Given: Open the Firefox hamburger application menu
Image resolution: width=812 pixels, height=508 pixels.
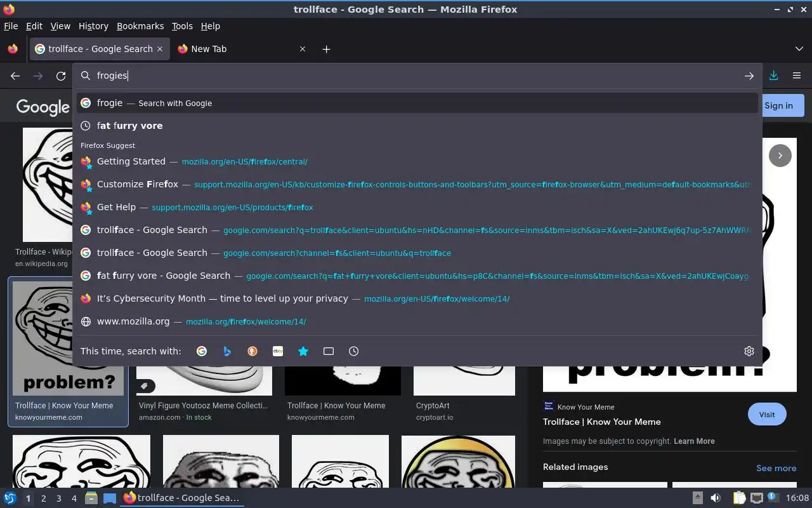Looking at the screenshot, I should (x=797, y=76).
